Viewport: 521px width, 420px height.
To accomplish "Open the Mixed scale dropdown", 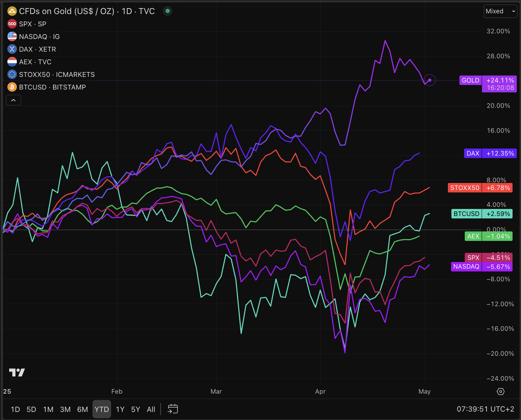I will 500,11.
